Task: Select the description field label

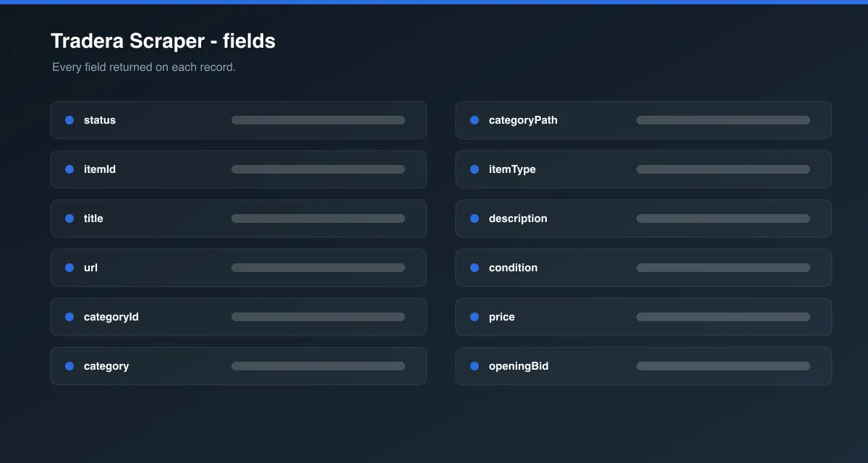Action: pos(518,218)
